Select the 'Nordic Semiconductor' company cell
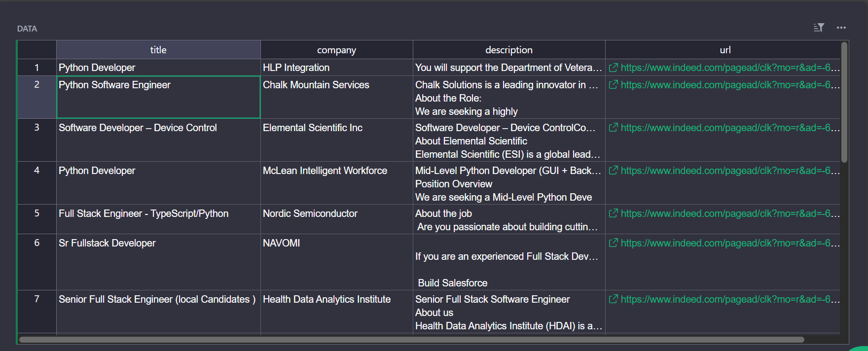Image resolution: width=868 pixels, height=351 pixels. pos(336,219)
